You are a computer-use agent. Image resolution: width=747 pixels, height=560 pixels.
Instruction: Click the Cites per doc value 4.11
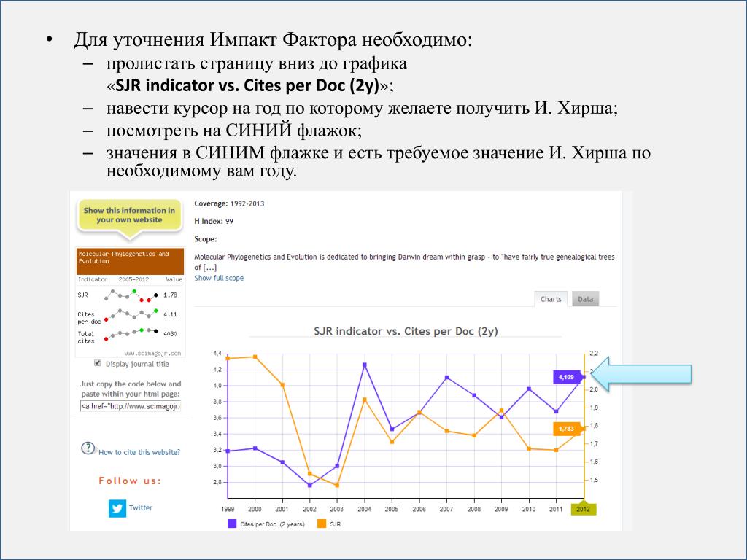170,315
